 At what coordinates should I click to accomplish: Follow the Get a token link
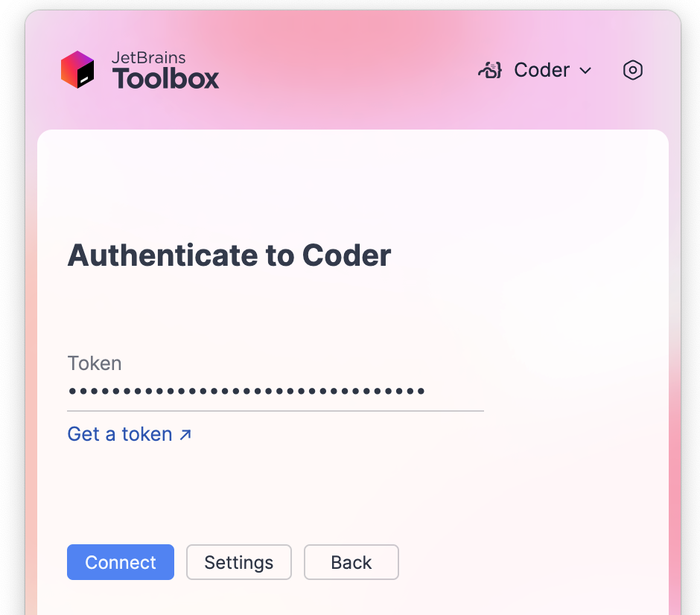click(x=121, y=434)
